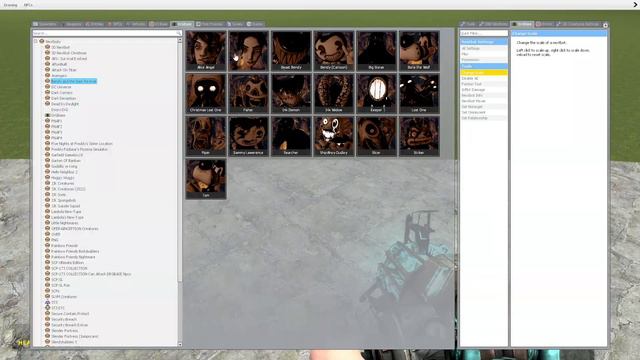Spawn the Christmas Lost One nextbot
This screenshot has height=360, width=640.
(206, 93)
